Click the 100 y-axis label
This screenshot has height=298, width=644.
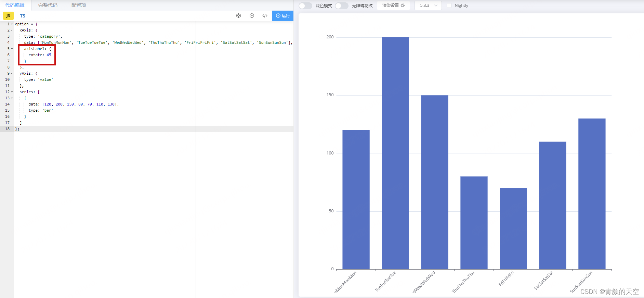(330, 153)
